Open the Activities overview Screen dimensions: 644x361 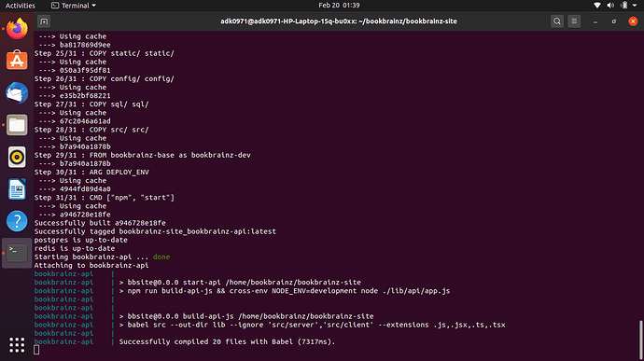coord(21,6)
